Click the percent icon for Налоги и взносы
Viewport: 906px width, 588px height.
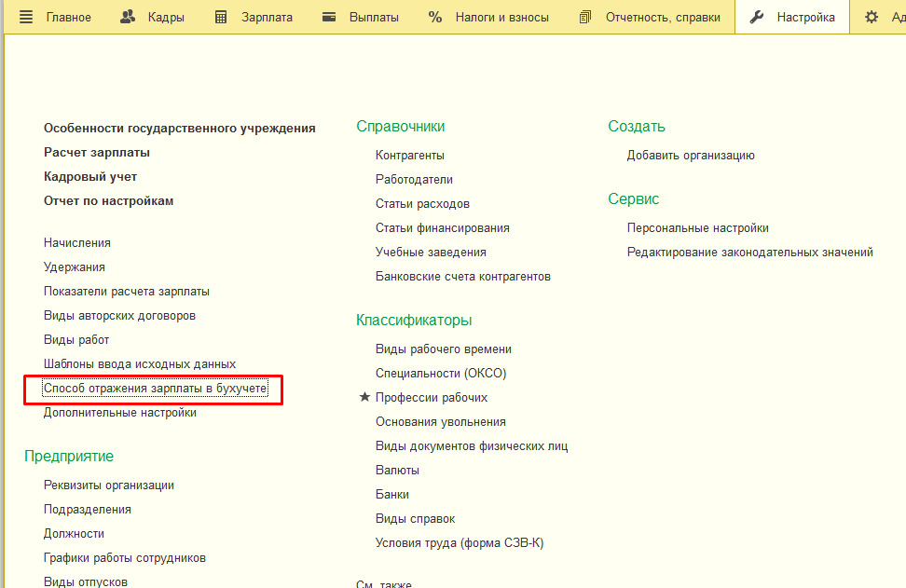pos(435,17)
